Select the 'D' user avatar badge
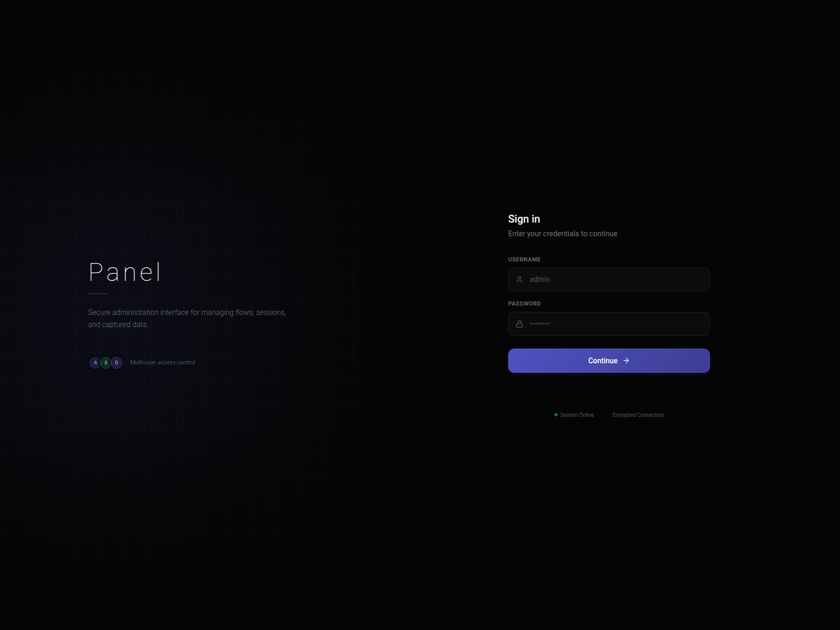This screenshot has height=630, width=840. pos(116,362)
